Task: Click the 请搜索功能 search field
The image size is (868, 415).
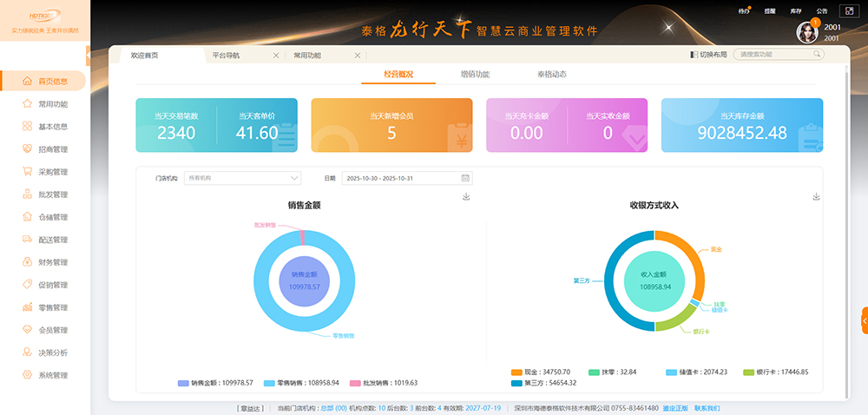Action: click(x=773, y=55)
